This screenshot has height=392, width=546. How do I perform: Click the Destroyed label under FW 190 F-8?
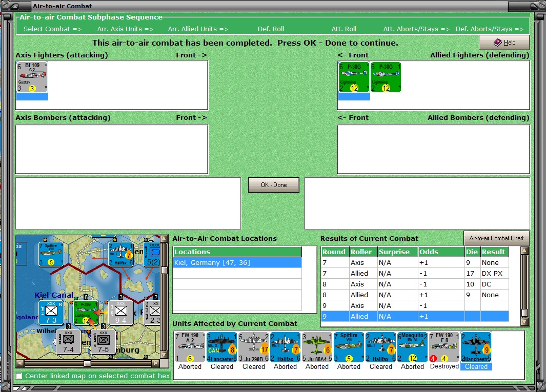pos(444,366)
